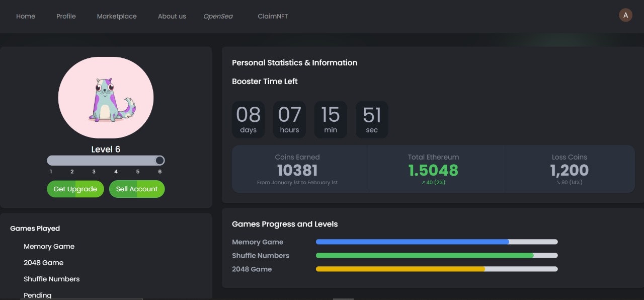Click the 'Booster Time Left' heading
The width and height of the screenshot is (644, 300).
click(265, 81)
